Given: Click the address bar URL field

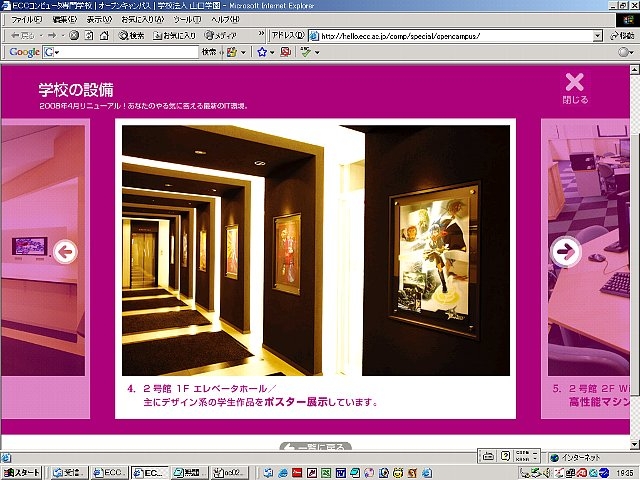Looking at the screenshot, I should (450, 36).
